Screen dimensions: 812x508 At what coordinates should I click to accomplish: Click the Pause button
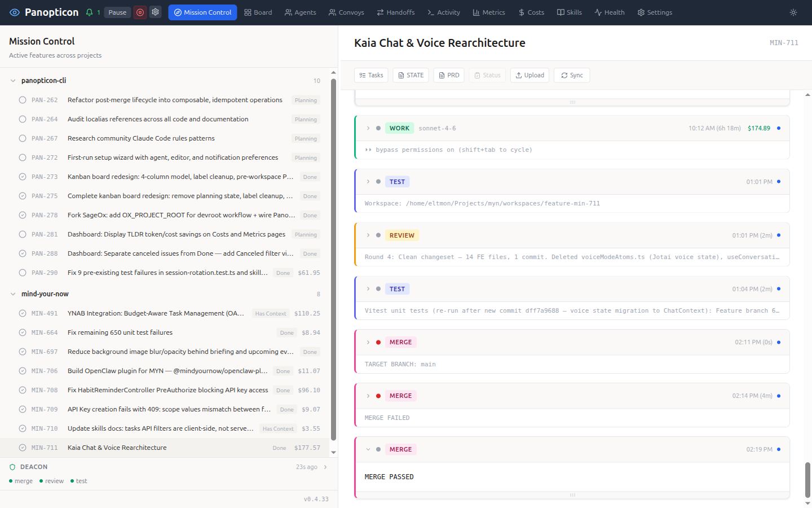click(117, 12)
